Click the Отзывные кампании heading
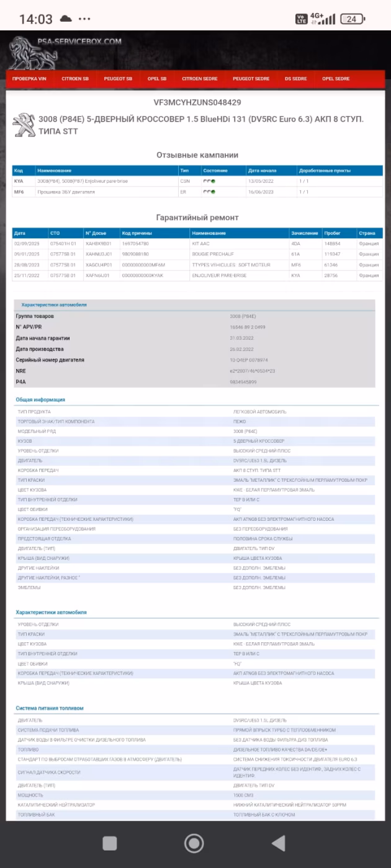Viewport: 391px width, 868px height. pos(197,155)
